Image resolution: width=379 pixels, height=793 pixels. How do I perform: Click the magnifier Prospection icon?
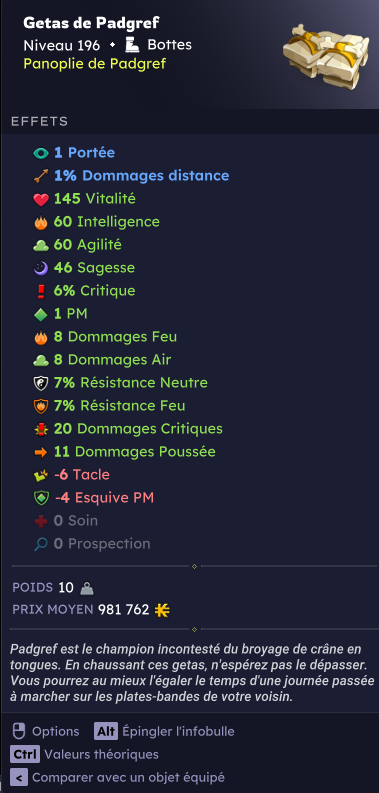tap(41, 544)
